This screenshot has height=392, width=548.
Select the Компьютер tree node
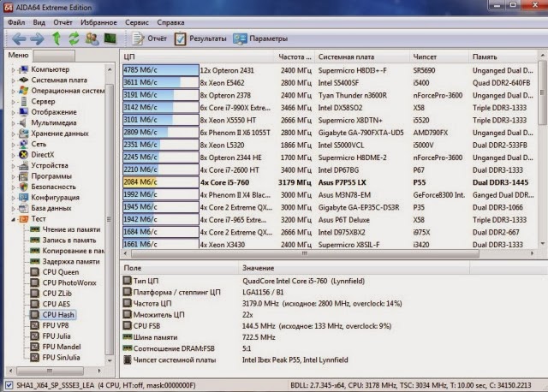(50, 69)
